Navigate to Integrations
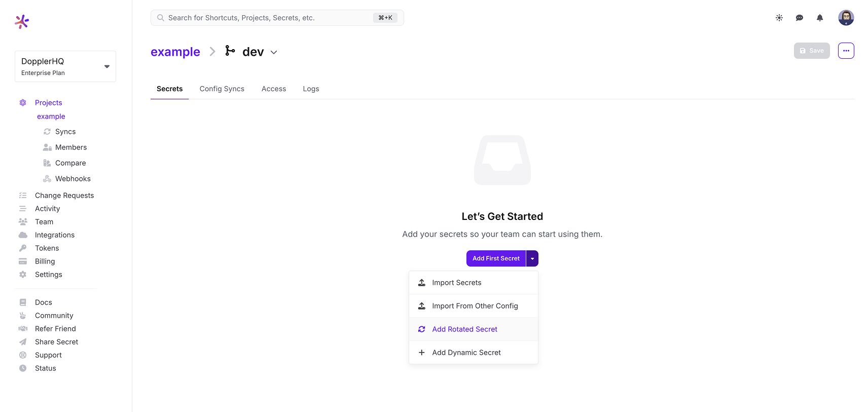 tap(55, 235)
